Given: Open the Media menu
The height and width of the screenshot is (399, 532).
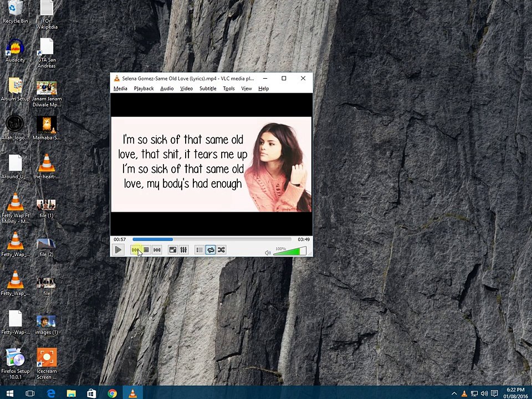Looking at the screenshot, I should (x=120, y=89).
